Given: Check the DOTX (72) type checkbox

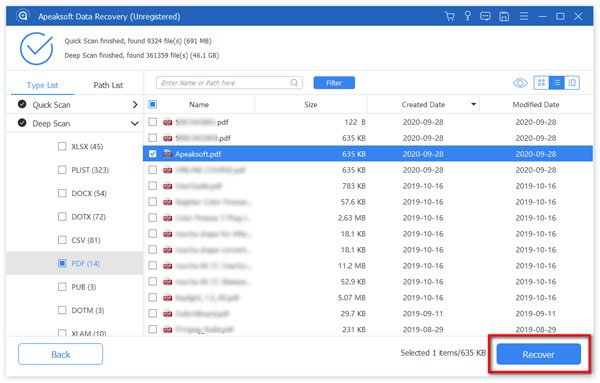Looking at the screenshot, I should tap(62, 217).
